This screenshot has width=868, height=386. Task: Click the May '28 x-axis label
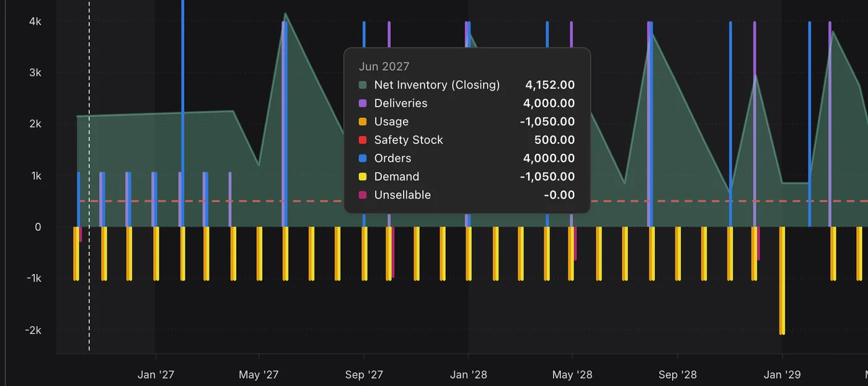572,375
